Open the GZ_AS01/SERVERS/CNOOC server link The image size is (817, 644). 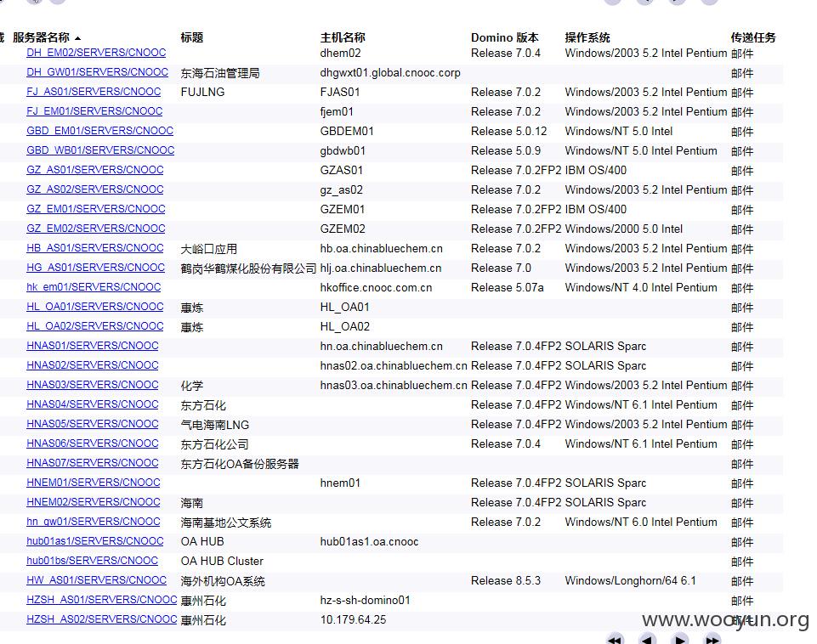coord(95,170)
